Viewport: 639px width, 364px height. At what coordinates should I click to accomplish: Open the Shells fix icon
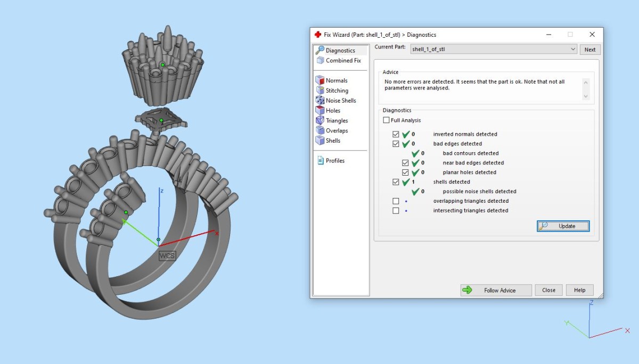click(320, 140)
